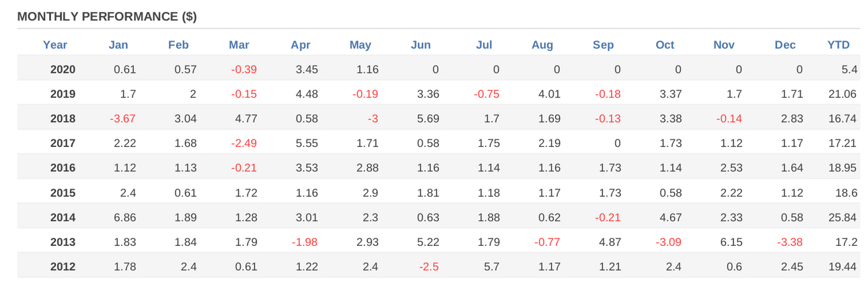Select the 5.7 July 2012 cell
This screenshot has width=868, height=287.
coord(491,267)
